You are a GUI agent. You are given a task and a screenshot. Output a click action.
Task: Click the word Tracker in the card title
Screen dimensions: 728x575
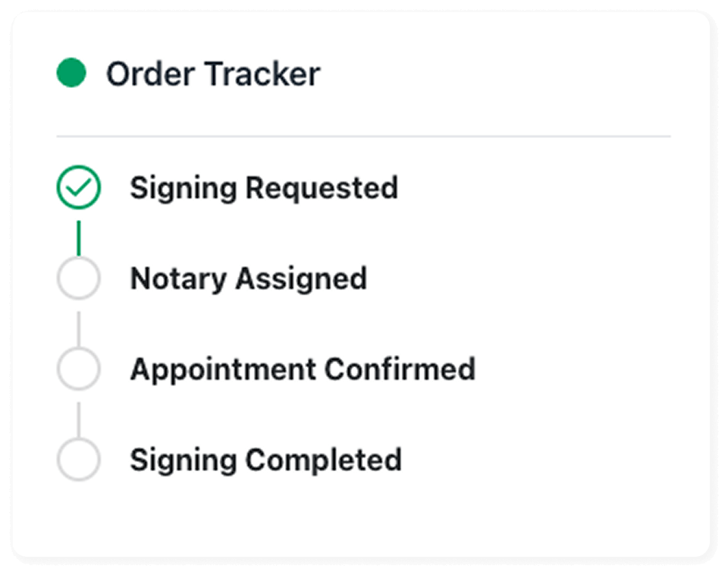262,74
